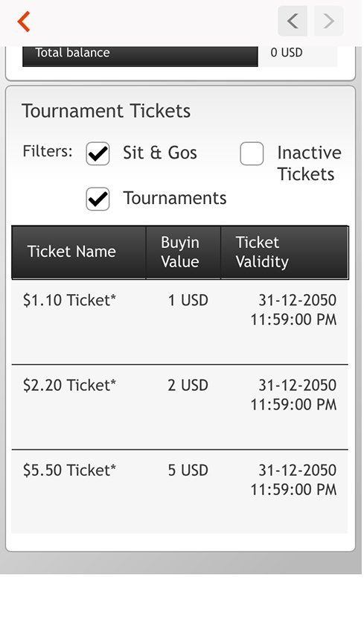Enable the Inactive Tickets checkbox
Screen dimensions: 364x644
tap(252, 153)
